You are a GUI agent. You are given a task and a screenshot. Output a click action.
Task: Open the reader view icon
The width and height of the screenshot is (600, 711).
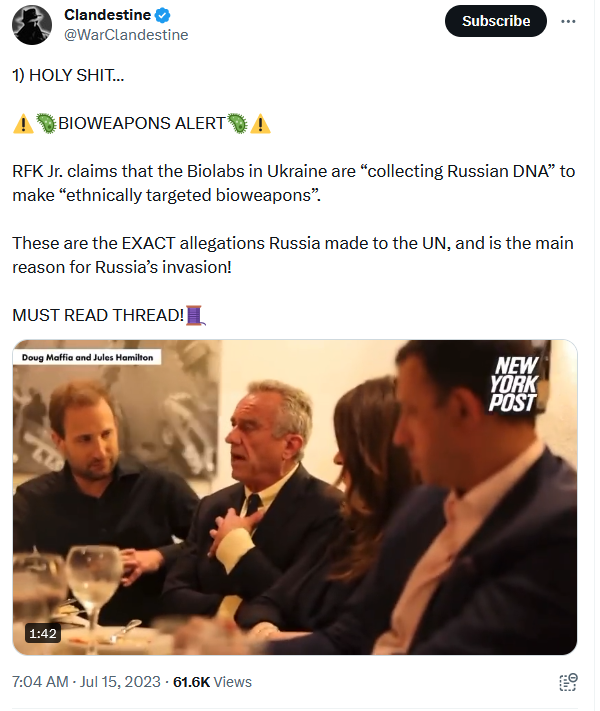[568, 682]
